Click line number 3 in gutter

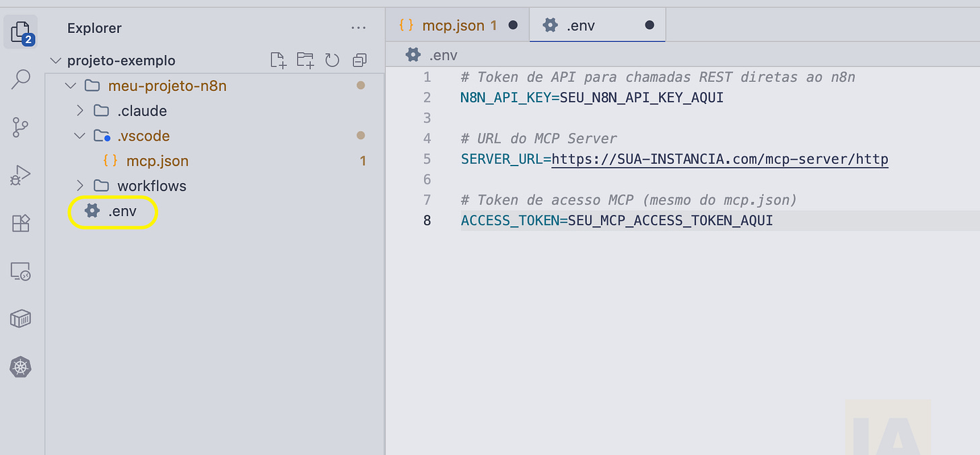[x=427, y=118]
